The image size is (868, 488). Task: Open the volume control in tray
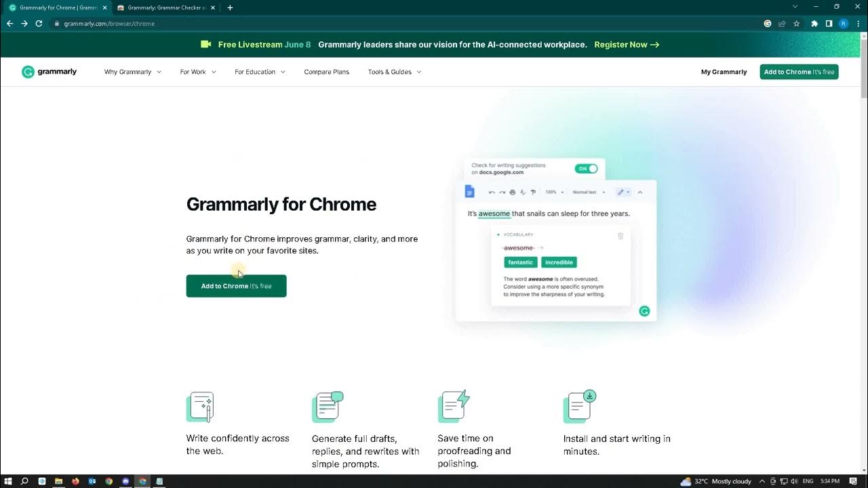pyautogui.click(x=793, y=481)
